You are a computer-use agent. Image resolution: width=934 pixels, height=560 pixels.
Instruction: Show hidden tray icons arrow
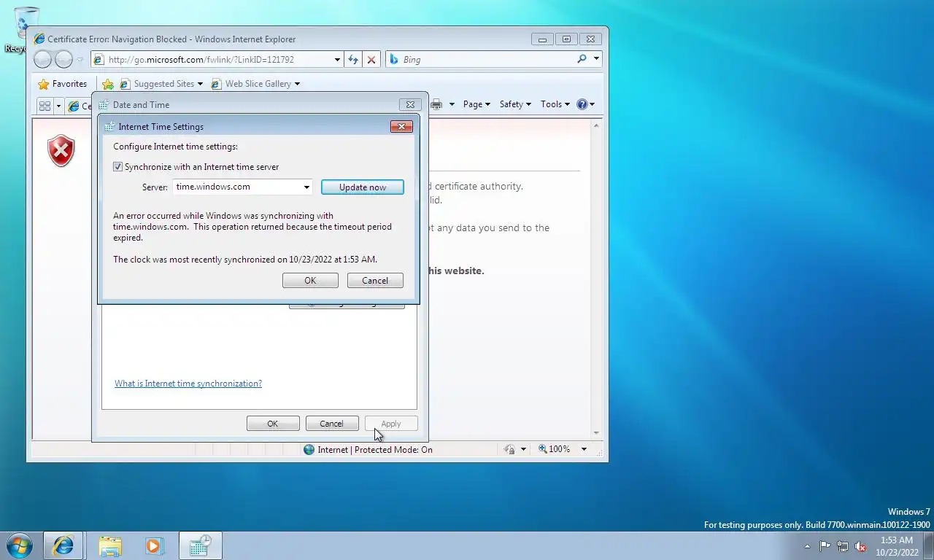pos(807,546)
